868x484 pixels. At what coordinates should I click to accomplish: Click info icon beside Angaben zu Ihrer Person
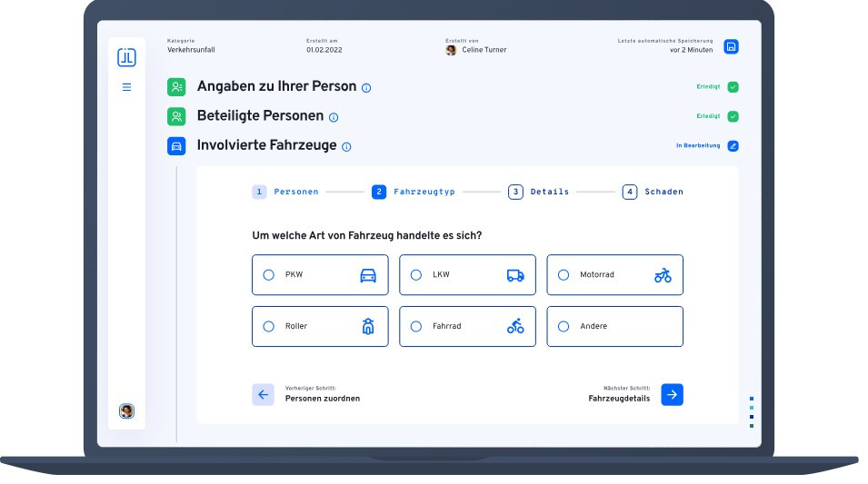pos(366,88)
